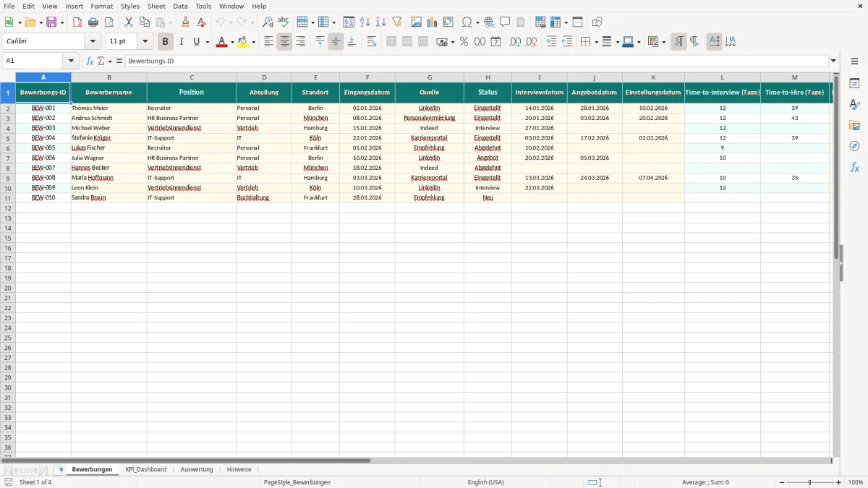Insert hyperlink icon

pyautogui.click(x=489, y=22)
